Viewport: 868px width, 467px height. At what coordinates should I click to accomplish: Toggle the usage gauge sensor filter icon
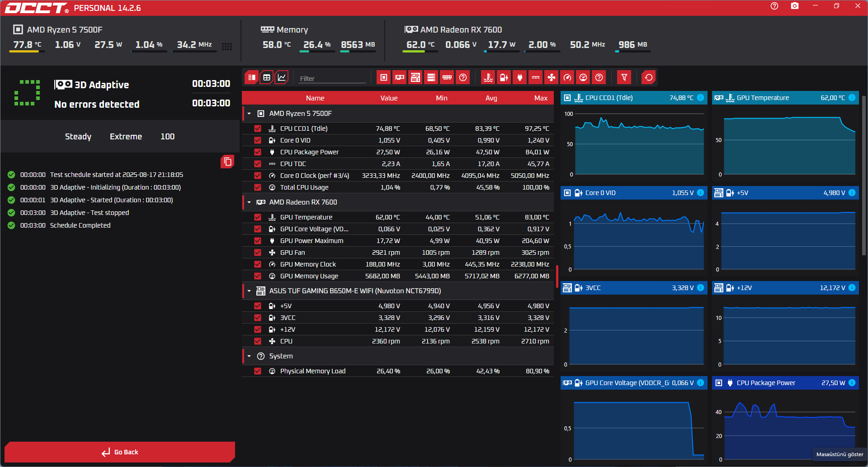point(583,77)
